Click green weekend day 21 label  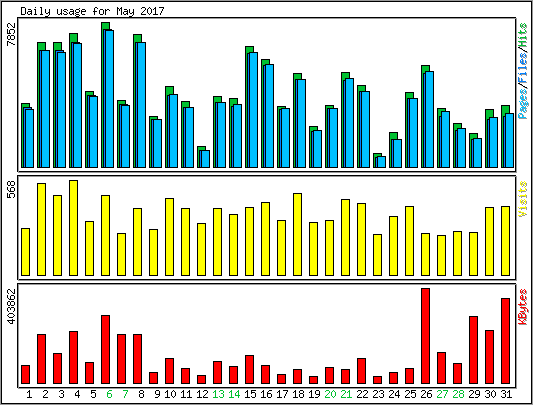(x=346, y=394)
